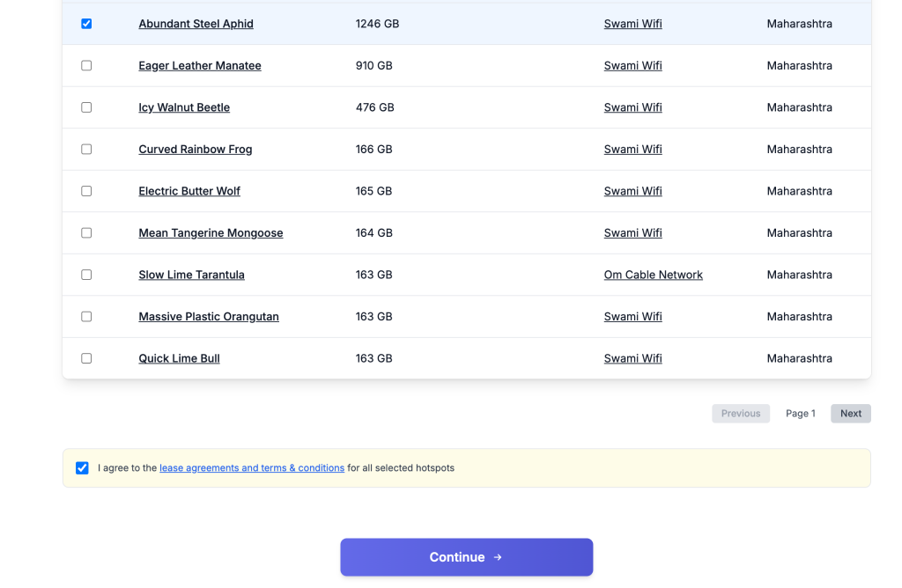Open Swami Wifi link in Massive Plastic Orangutan row
This screenshot has width=902, height=588.
click(x=632, y=317)
